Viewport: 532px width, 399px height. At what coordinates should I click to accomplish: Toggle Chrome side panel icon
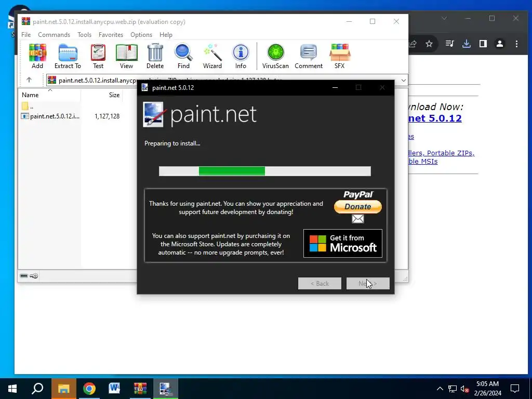(483, 44)
